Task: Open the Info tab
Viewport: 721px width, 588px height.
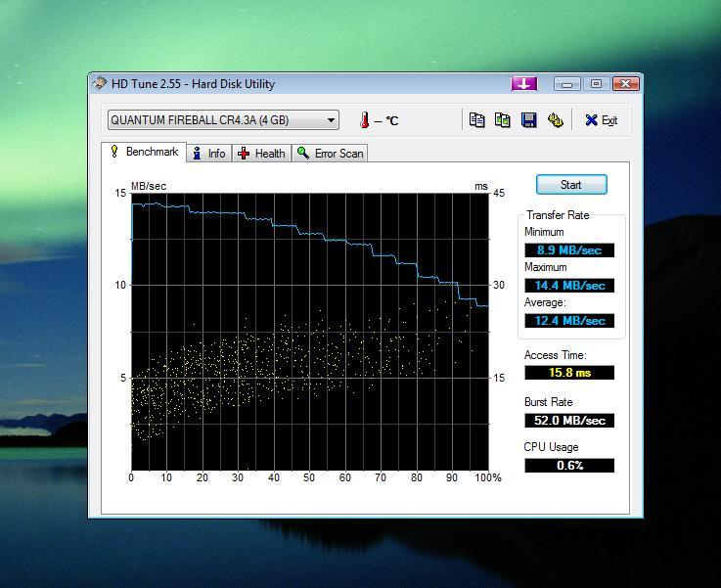Action: pyautogui.click(x=208, y=154)
